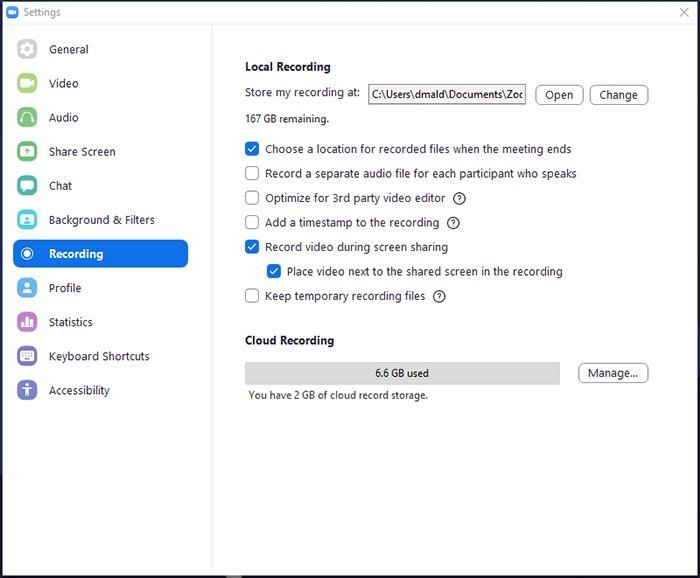
Task: Uncheck Choose a location for recorded files
Action: coord(252,149)
